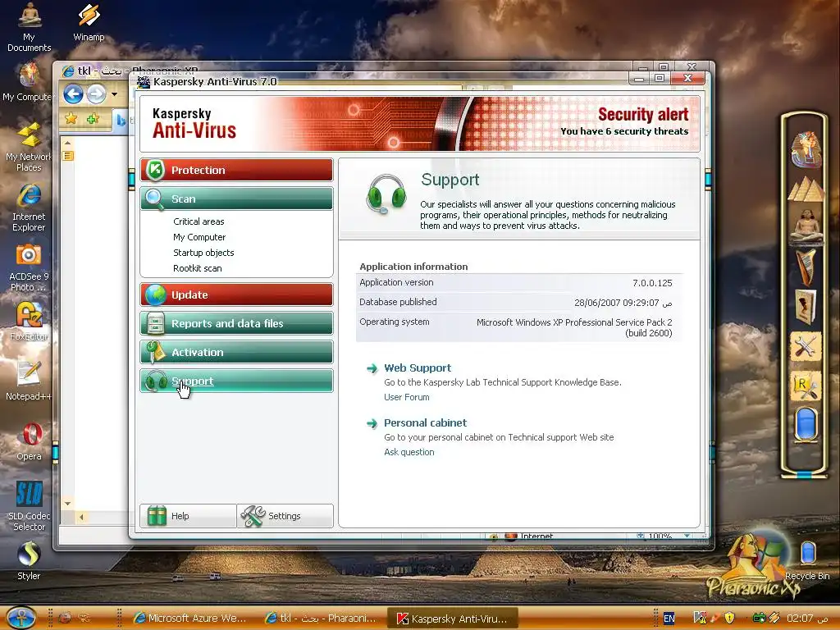Open the Scan section
This screenshot has height=630, width=840.
pyautogui.click(x=236, y=199)
